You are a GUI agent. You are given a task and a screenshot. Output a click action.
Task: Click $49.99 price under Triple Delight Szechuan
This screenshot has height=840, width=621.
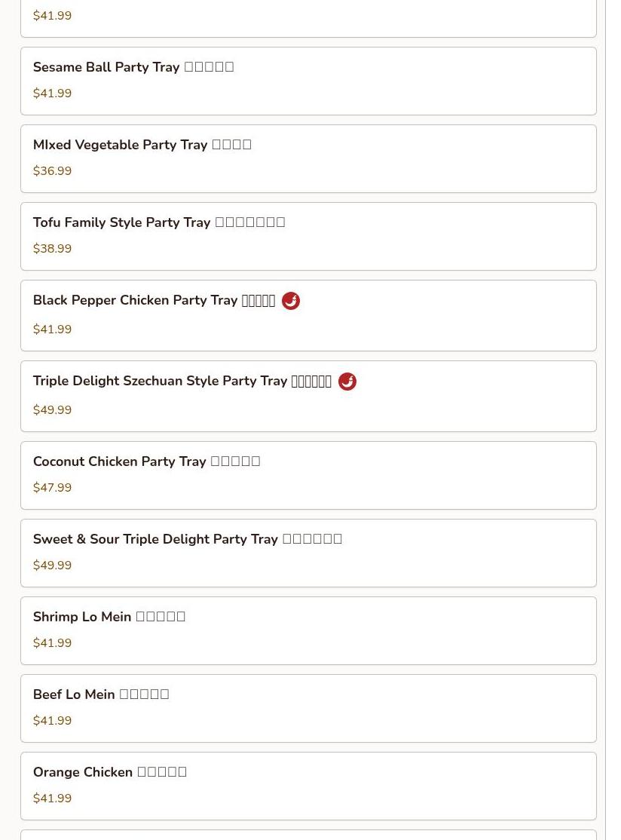point(52,410)
